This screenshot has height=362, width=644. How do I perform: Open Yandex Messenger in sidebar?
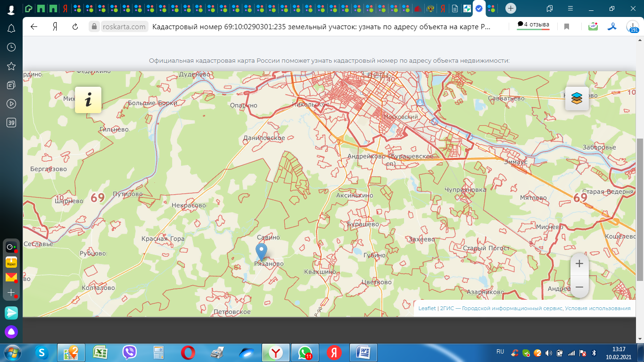pos(11,313)
